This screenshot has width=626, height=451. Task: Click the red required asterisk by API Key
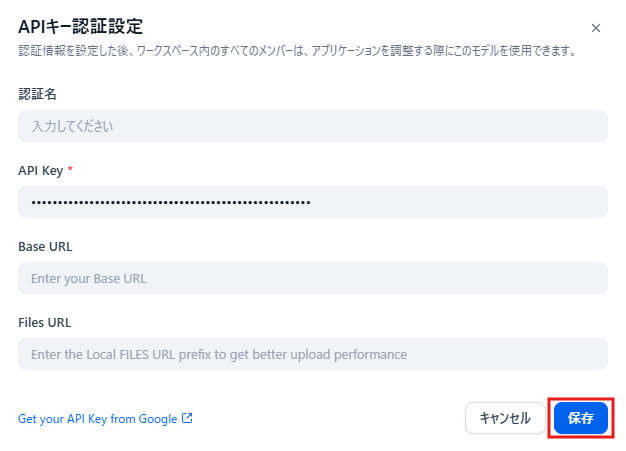[x=70, y=169]
